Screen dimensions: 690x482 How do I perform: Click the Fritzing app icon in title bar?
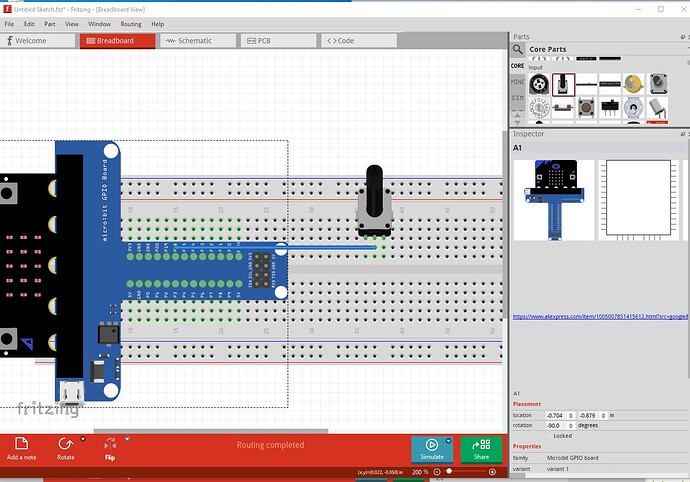[x=7, y=9]
